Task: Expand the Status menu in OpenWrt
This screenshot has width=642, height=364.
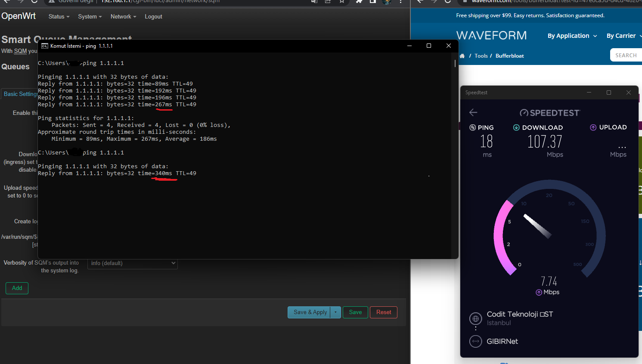Action: pyautogui.click(x=59, y=17)
